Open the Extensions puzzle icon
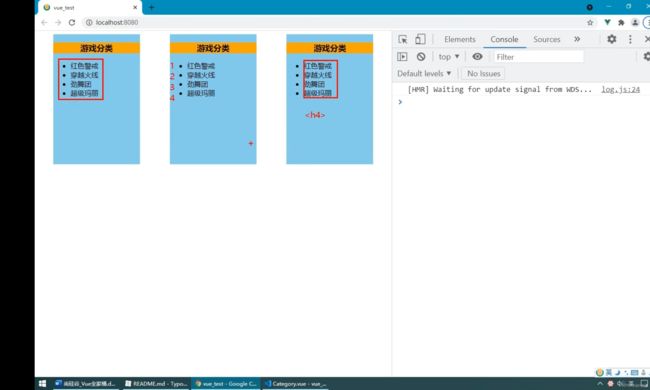This screenshot has width=650, height=390. (x=621, y=23)
